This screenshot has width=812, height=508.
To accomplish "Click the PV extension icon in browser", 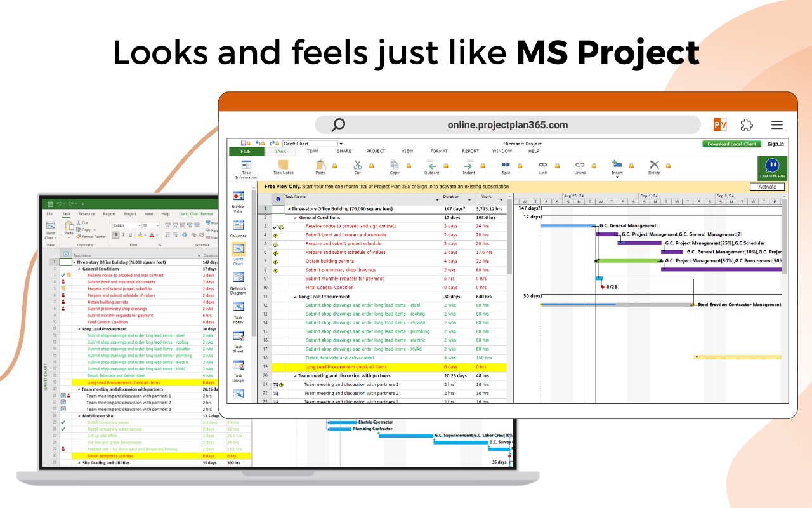I will [720, 124].
